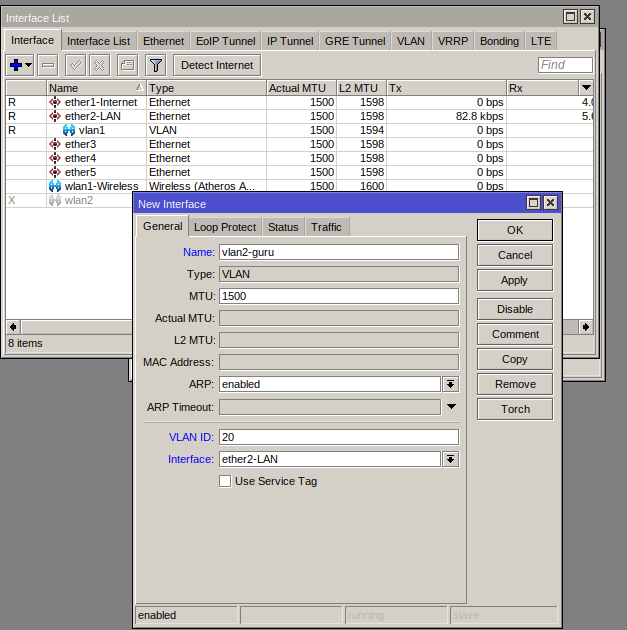The height and width of the screenshot is (630, 627).
Task: Enable the Use Service Tag checkbox
Action: [225, 481]
